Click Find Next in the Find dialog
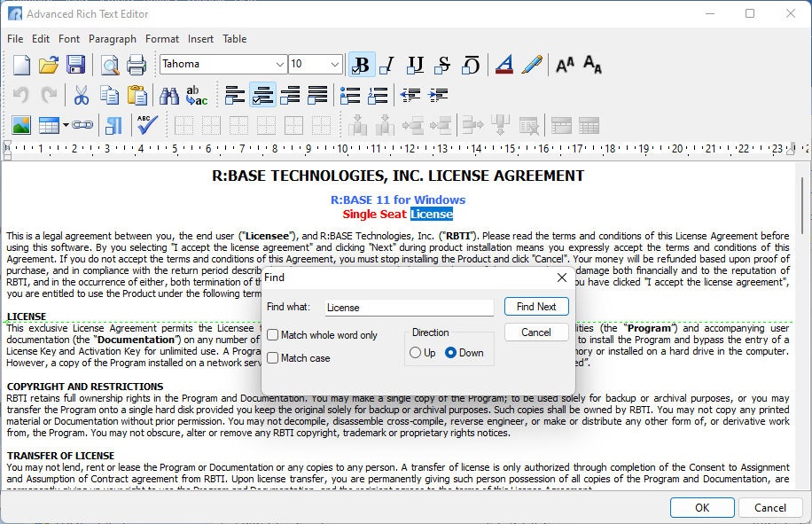Image resolution: width=812 pixels, height=524 pixels. tap(536, 307)
